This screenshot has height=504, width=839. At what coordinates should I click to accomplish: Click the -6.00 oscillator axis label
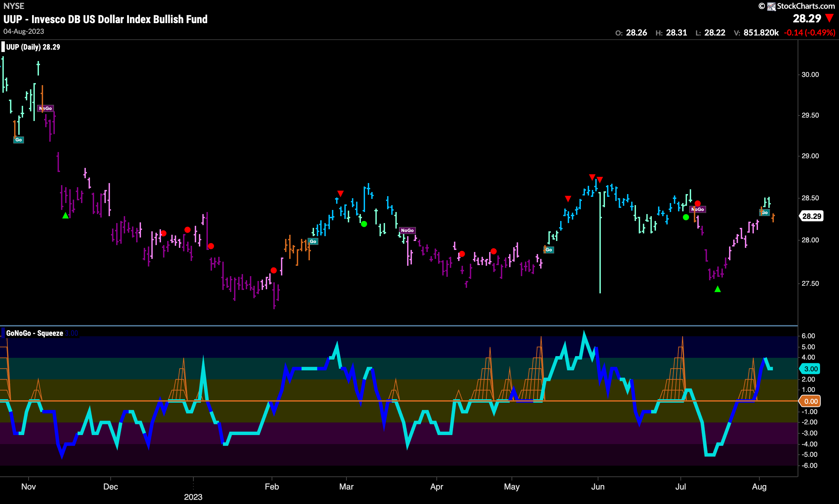[x=809, y=465]
